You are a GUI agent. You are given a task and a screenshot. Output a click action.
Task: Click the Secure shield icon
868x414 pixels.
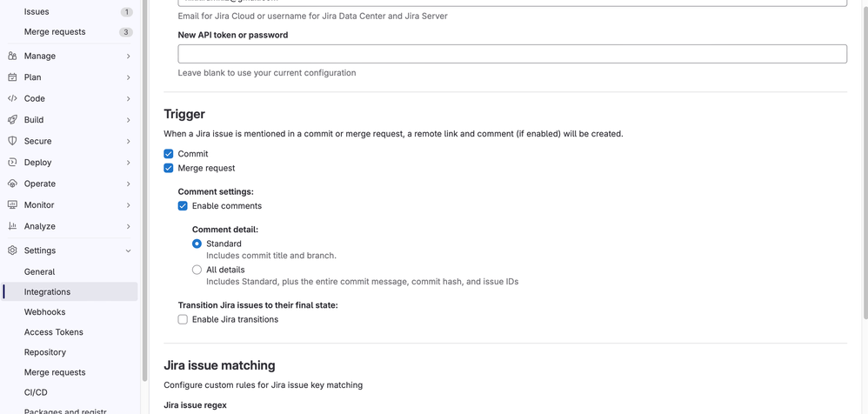(12, 141)
